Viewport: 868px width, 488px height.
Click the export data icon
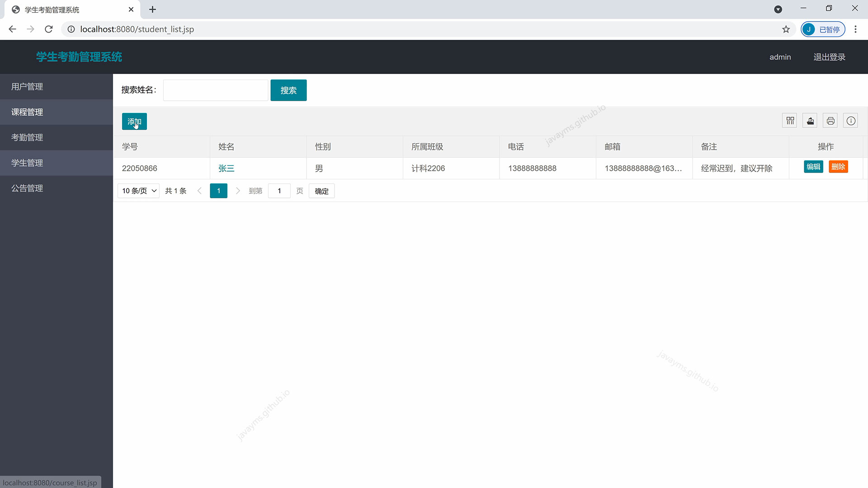tap(810, 120)
